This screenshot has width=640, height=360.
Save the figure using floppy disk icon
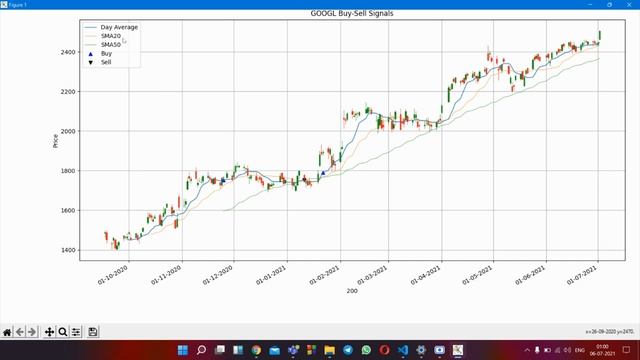click(x=93, y=332)
